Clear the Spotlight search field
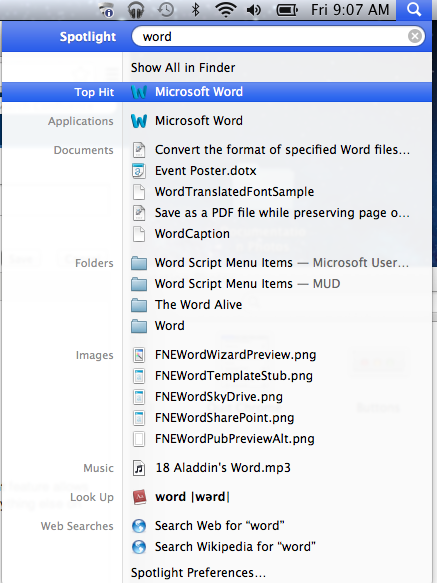This screenshot has width=437, height=583. 415,36
